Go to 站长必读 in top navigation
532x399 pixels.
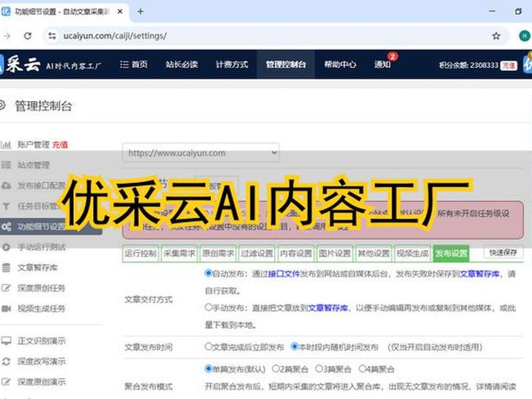click(x=182, y=64)
